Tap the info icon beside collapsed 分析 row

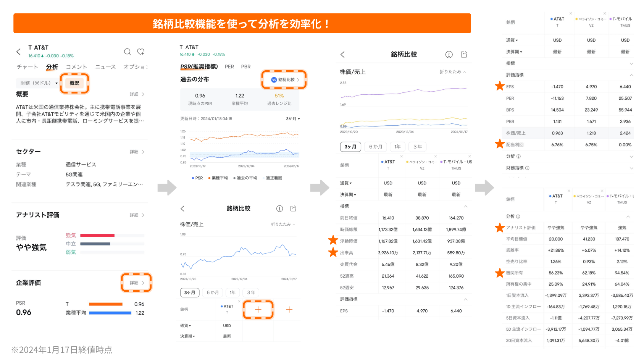point(518,157)
